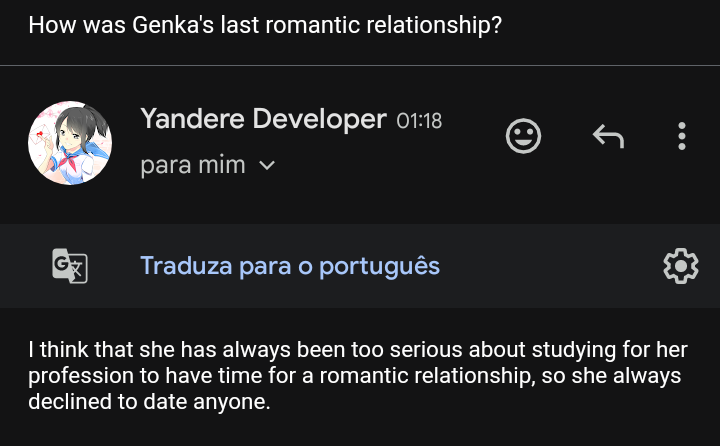Open the three-dot more options menu

point(682,136)
